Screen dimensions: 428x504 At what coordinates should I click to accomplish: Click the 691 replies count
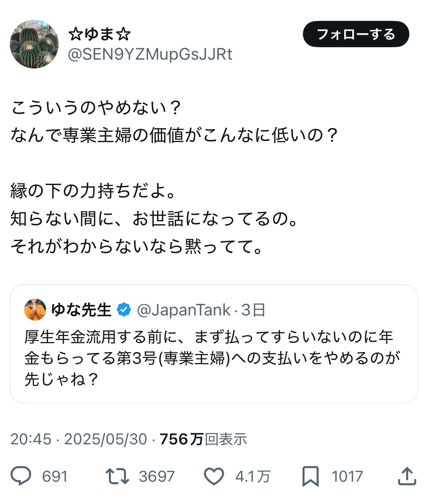tap(55, 477)
